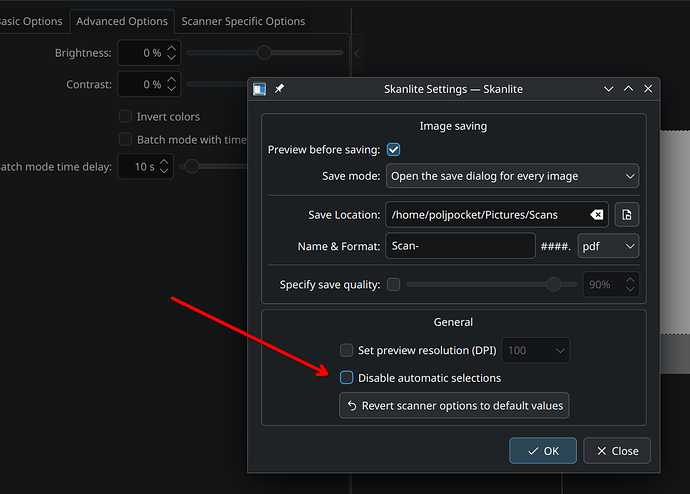The image size is (690, 494).
Task: Click the Brightness slider handle
Action: point(264,52)
